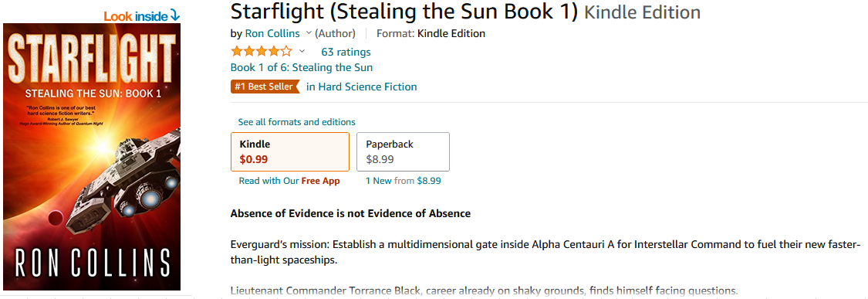Image resolution: width=868 pixels, height=299 pixels.
Task: Expand the author dropdown next to Ron Collins
Action: tap(309, 33)
